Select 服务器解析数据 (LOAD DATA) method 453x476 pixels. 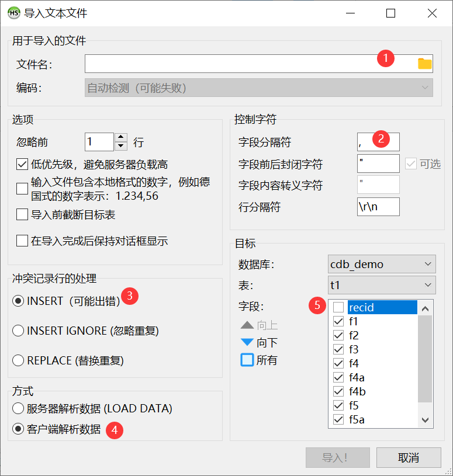[18, 408]
